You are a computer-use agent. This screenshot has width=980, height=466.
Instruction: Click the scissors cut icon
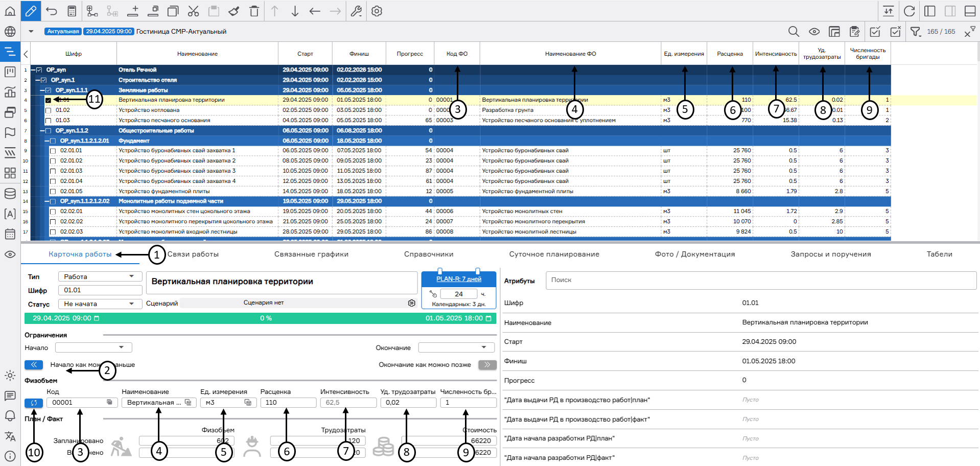(193, 11)
